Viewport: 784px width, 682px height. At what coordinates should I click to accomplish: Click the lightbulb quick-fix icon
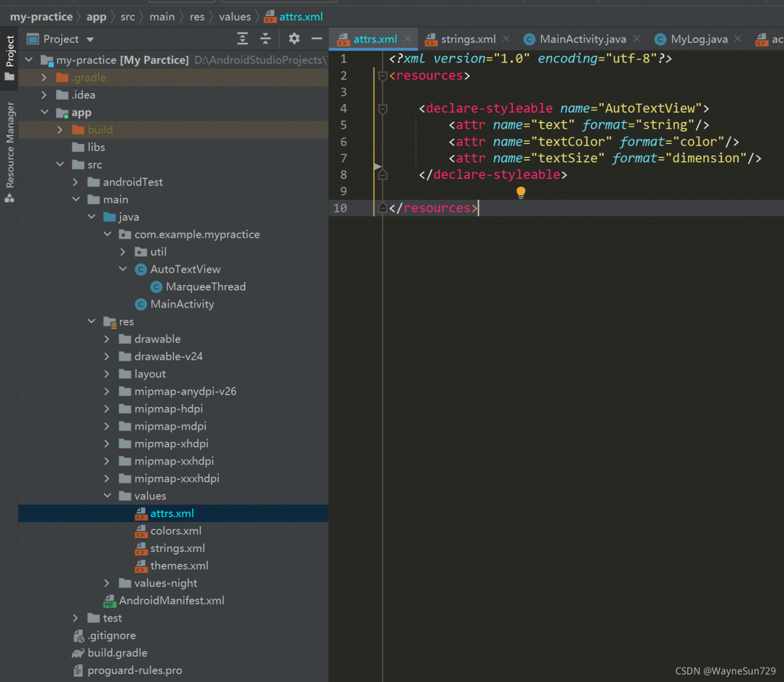click(x=521, y=192)
